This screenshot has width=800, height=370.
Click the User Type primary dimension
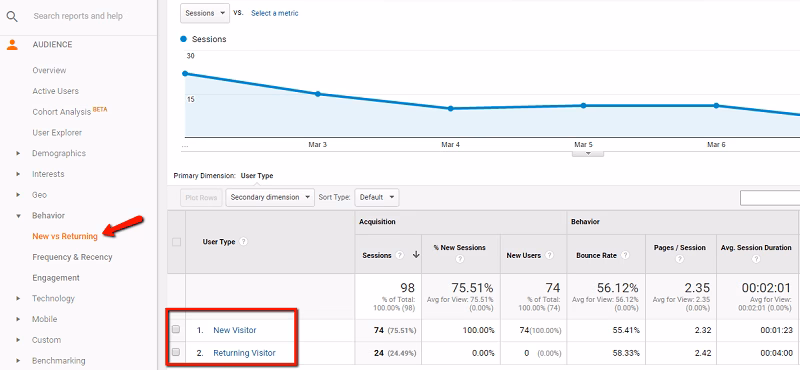click(x=257, y=176)
